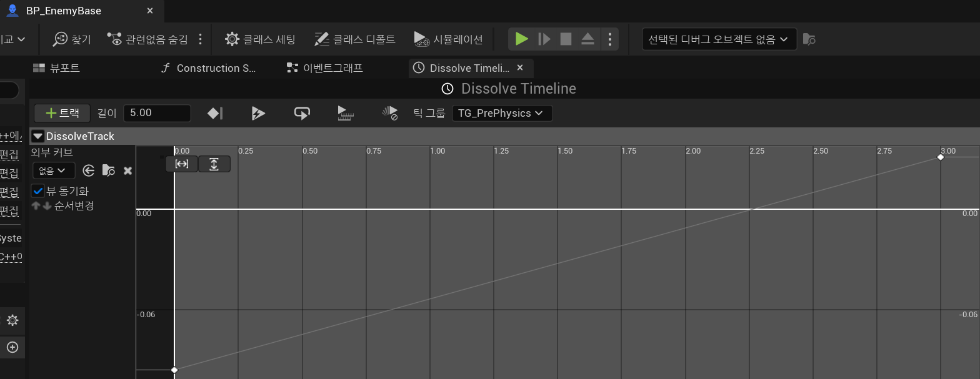The width and height of the screenshot is (980, 379).
Task: Close the BP_EnemyBase asset tab
Action: pyautogui.click(x=150, y=11)
